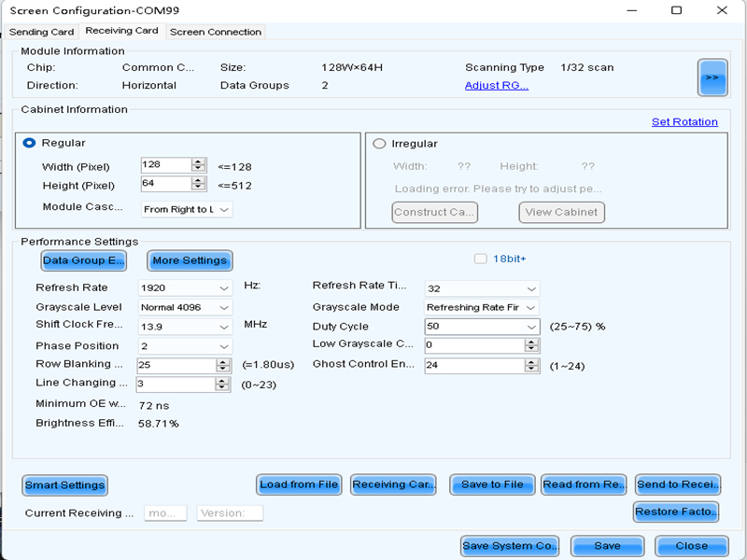Click the Width (Pixel) input field
The width and height of the screenshot is (747, 560).
click(x=164, y=165)
